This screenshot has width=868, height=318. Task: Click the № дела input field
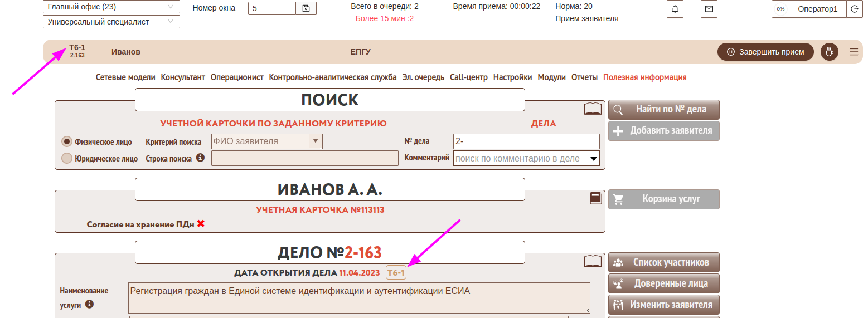tap(526, 141)
